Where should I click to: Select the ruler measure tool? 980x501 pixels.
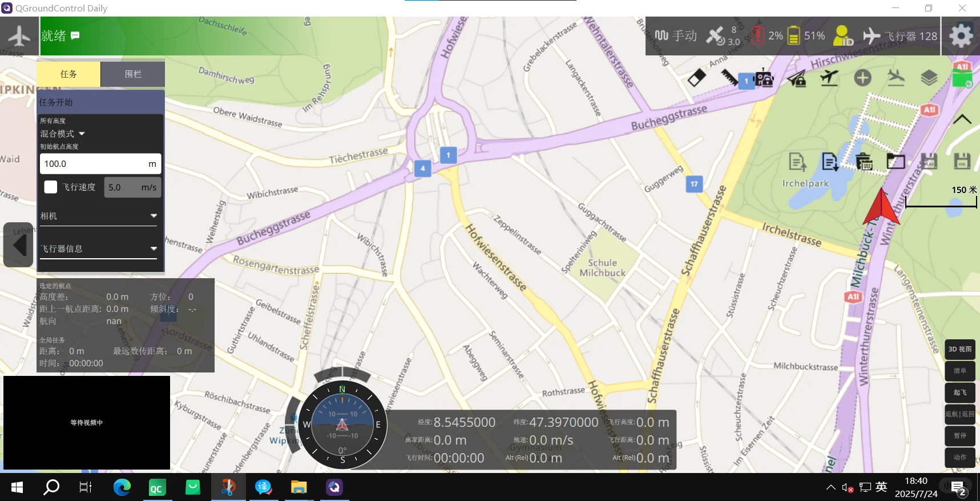point(729,77)
